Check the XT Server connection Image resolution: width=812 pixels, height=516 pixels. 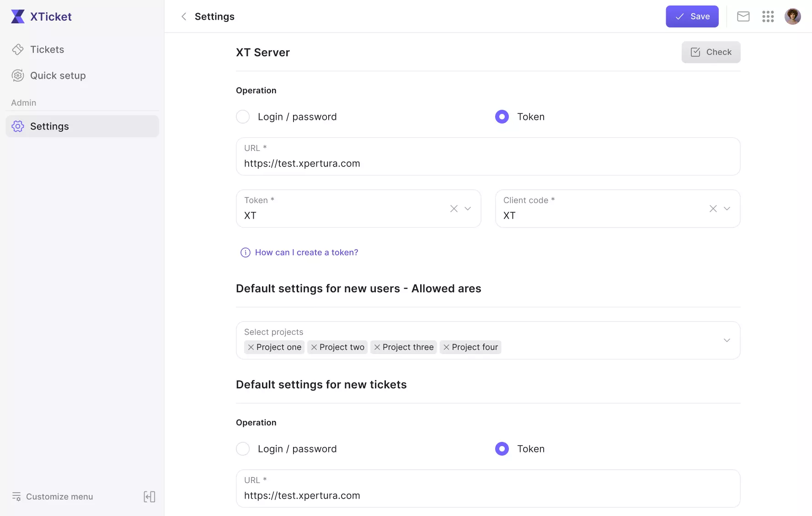point(711,52)
